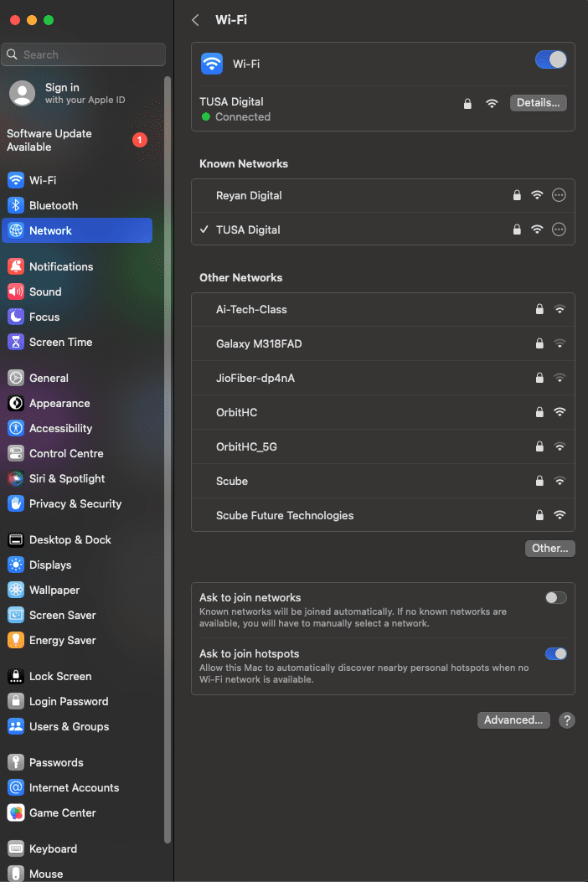Screen dimensions: 588x882
Task: Open the General gear icon
Action: coord(16,378)
